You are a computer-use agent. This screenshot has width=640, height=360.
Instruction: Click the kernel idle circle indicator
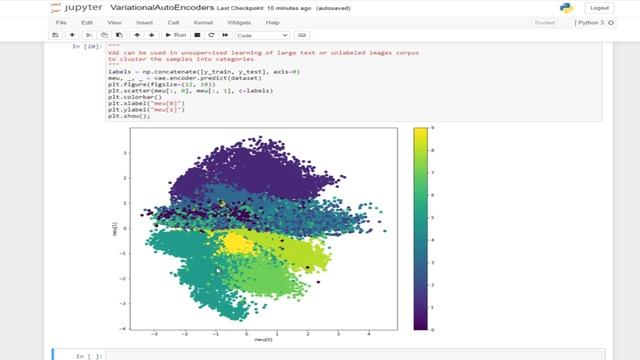pos(611,23)
